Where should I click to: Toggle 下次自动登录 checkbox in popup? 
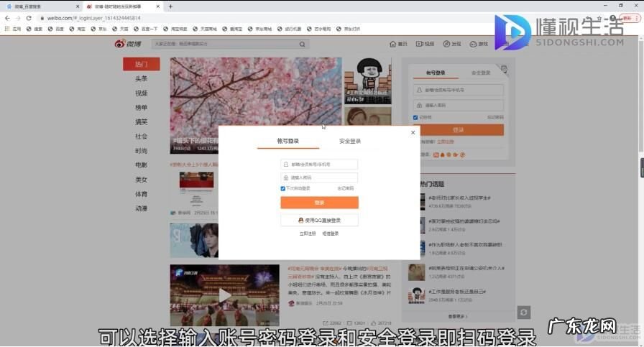coord(282,188)
